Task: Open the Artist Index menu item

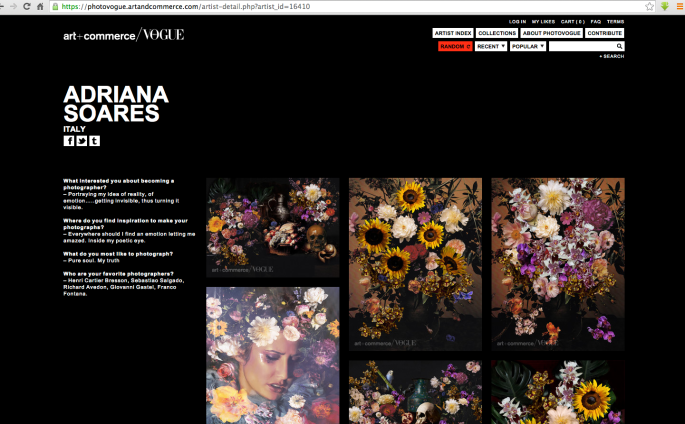Action: click(x=453, y=33)
